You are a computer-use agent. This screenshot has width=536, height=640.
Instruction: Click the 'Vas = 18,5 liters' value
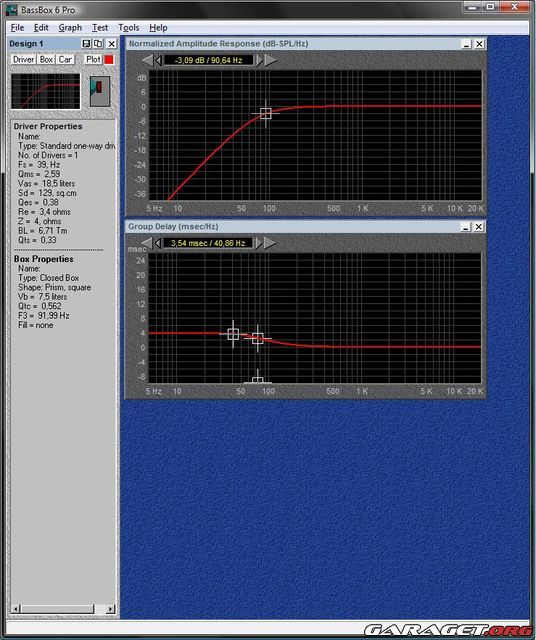coord(46,183)
